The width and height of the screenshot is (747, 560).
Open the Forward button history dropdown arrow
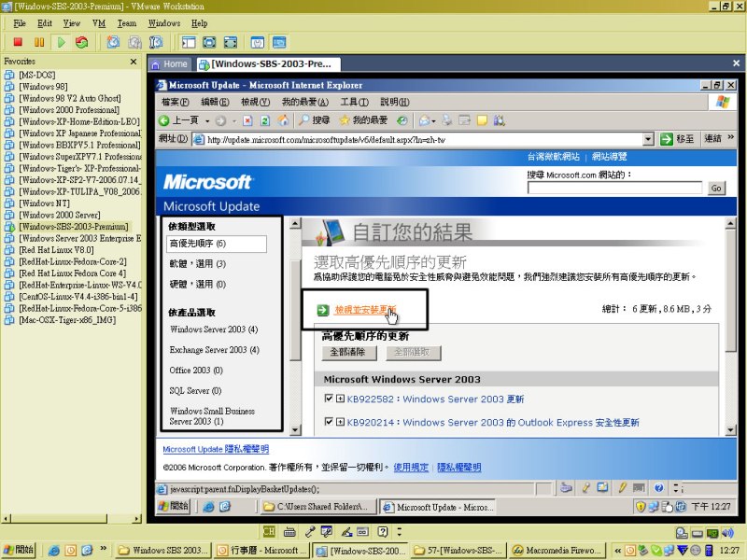234,121
